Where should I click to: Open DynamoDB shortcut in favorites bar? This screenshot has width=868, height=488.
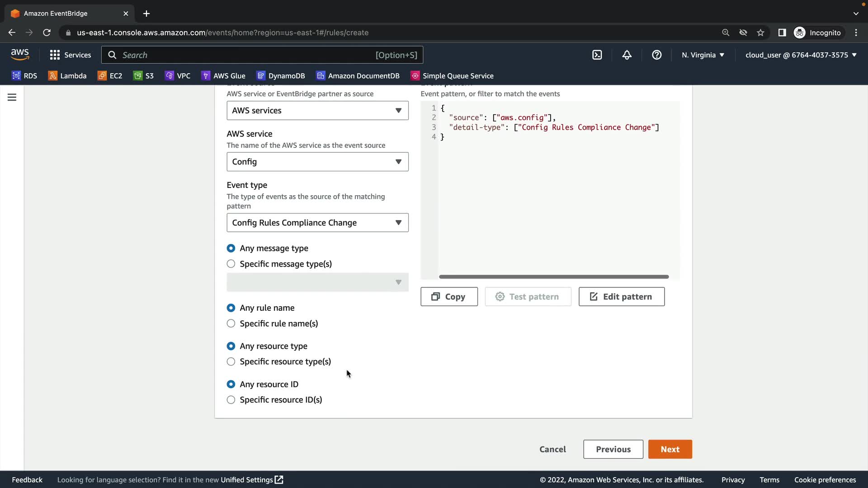tap(281, 76)
